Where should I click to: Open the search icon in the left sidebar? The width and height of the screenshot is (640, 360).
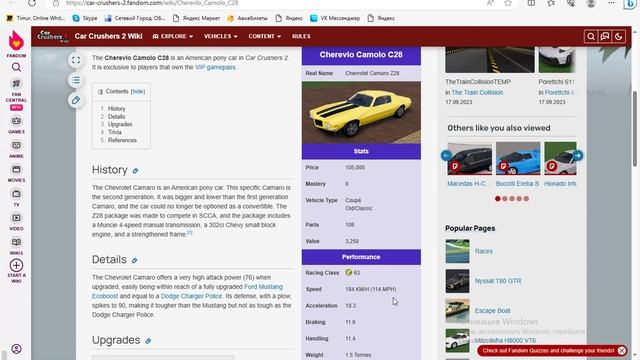pos(16,67)
